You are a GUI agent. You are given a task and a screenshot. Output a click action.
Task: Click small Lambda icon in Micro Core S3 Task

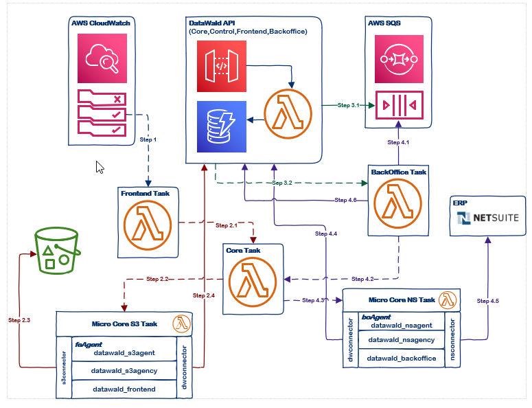pos(181,324)
